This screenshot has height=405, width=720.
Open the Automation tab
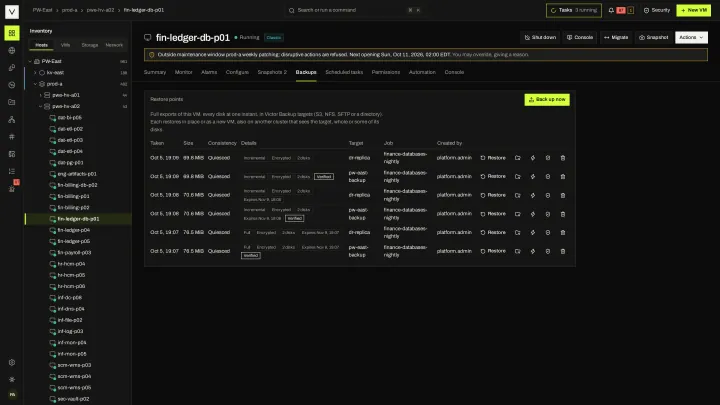(x=422, y=72)
